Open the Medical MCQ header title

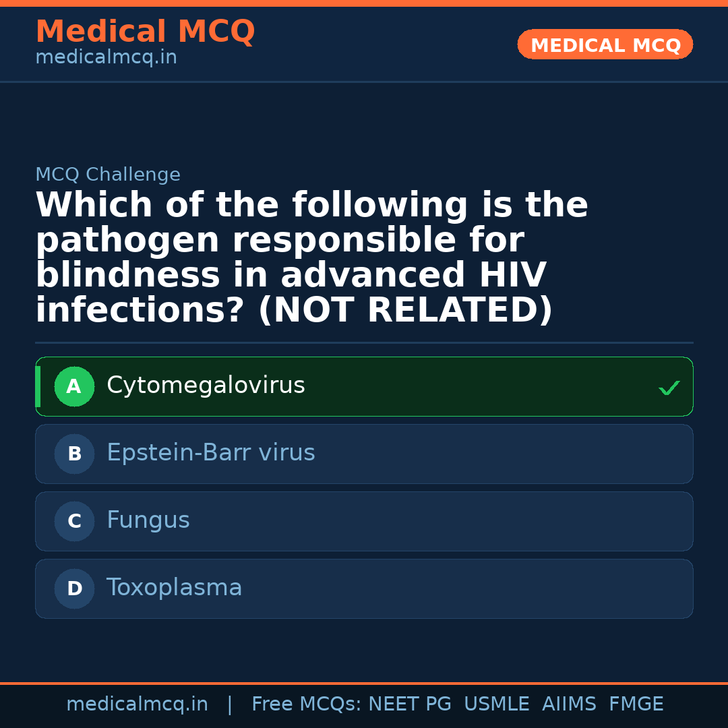tap(145, 32)
